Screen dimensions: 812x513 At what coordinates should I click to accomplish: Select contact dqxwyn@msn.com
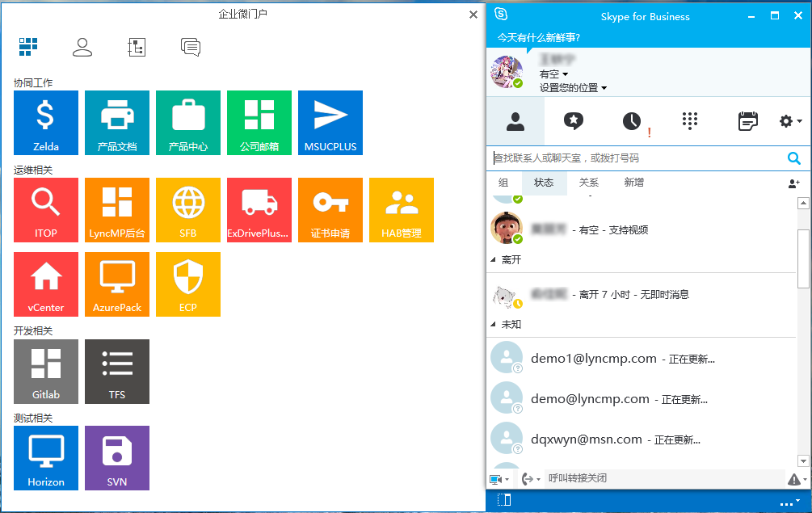coord(641,439)
